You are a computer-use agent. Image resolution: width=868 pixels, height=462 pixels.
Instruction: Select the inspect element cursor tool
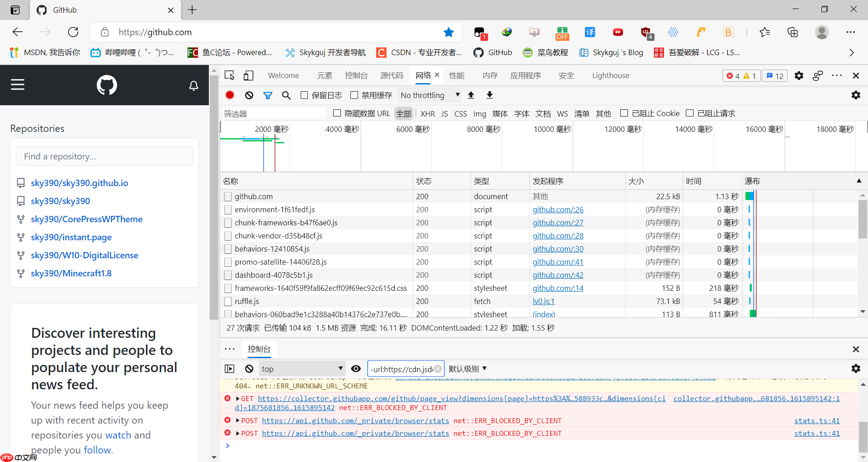click(229, 75)
